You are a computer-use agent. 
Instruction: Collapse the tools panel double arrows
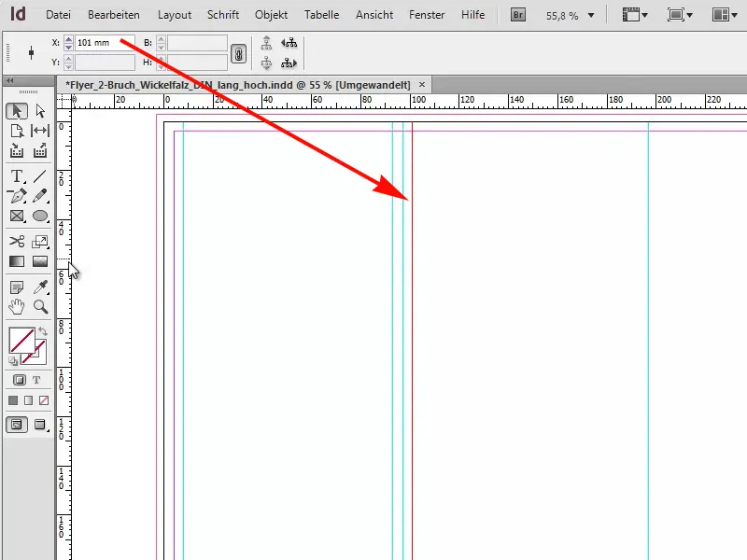click(9, 80)
